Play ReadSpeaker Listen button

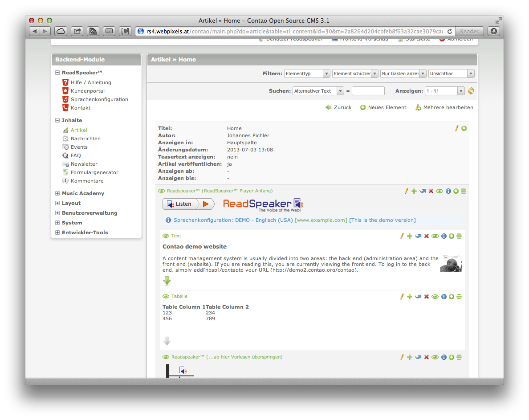(189, 204)
